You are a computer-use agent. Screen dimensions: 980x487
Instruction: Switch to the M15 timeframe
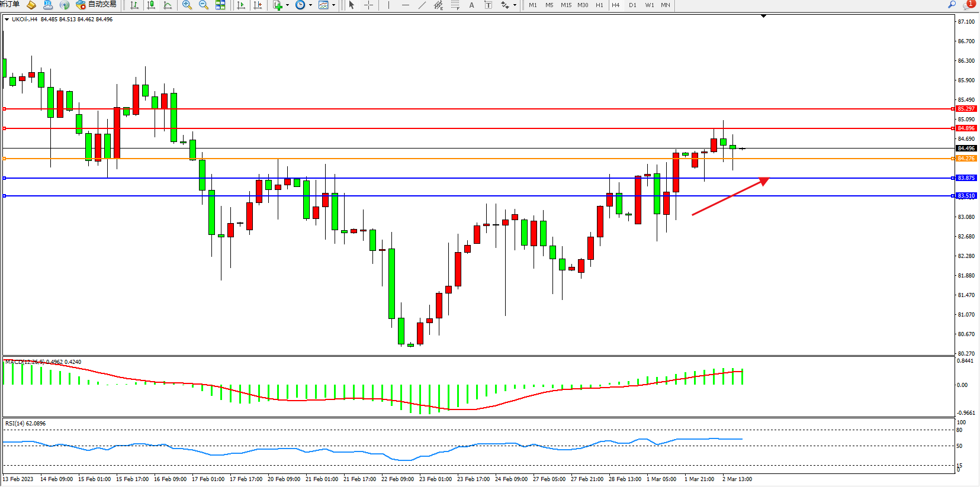point(566,5)
